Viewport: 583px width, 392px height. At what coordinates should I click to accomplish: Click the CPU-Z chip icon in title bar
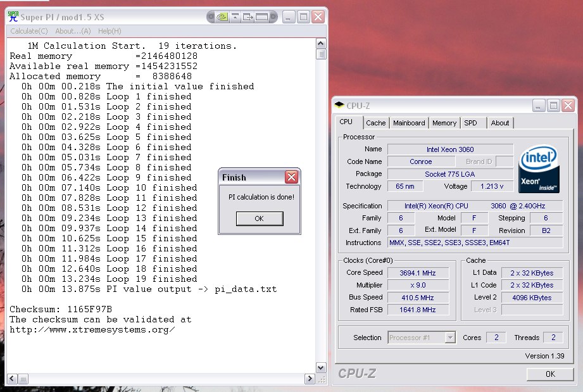pyautogui.click(x=339, y=105)
